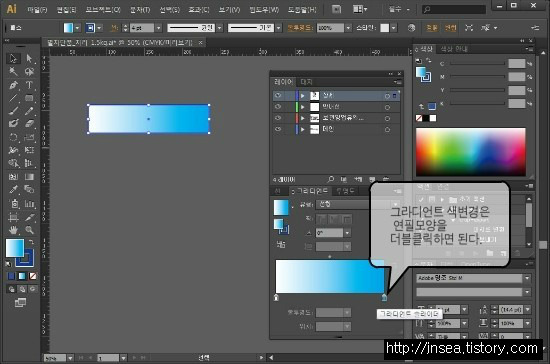Open the 필수 workspace switcher
The image size is (550, 364).
click(399, 9)
